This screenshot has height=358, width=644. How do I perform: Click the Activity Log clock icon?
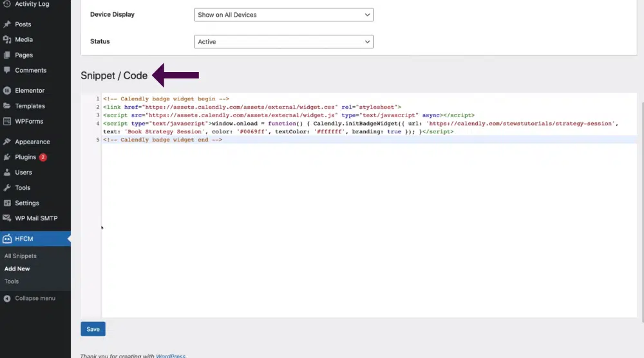coord(7,4)
